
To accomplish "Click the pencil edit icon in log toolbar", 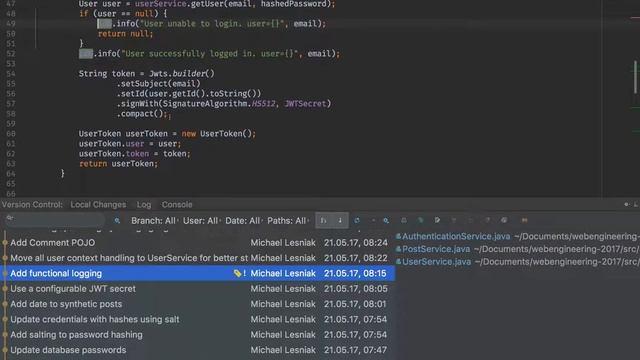I will tap(437, 220).
